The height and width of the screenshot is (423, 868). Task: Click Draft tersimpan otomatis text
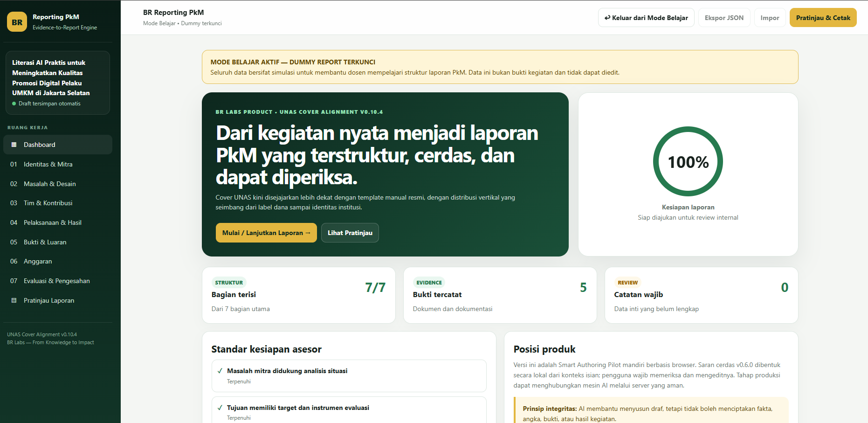(x=49, y=104)
